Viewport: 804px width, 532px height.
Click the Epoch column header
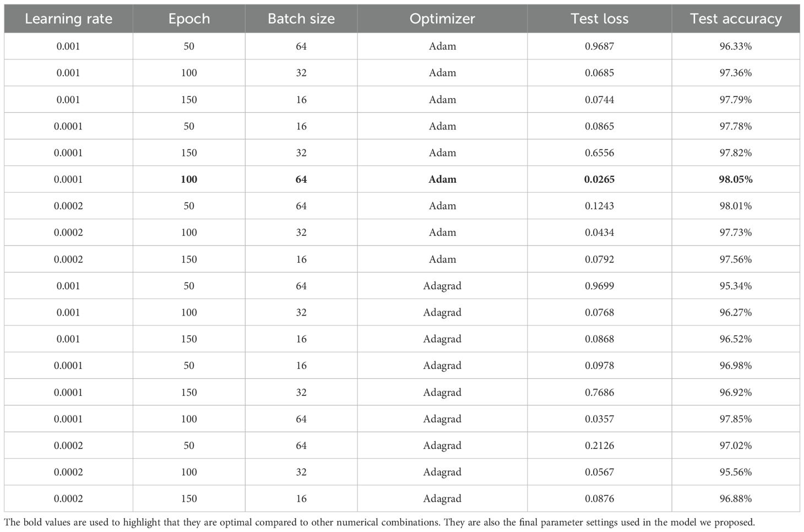pos(189,19)
